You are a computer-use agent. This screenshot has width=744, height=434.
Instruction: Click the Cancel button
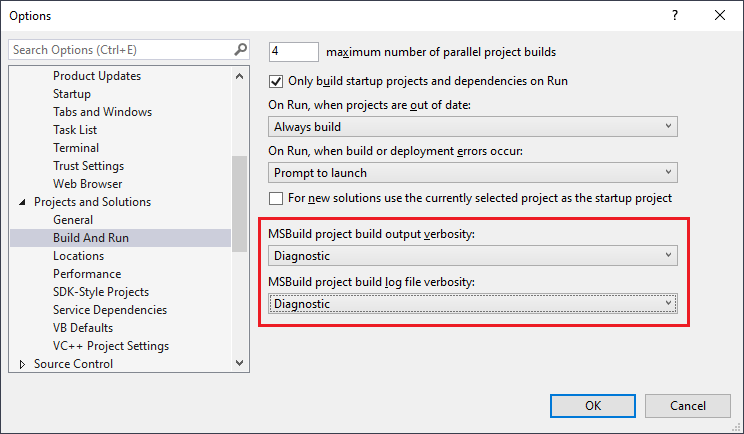[688, 406]
